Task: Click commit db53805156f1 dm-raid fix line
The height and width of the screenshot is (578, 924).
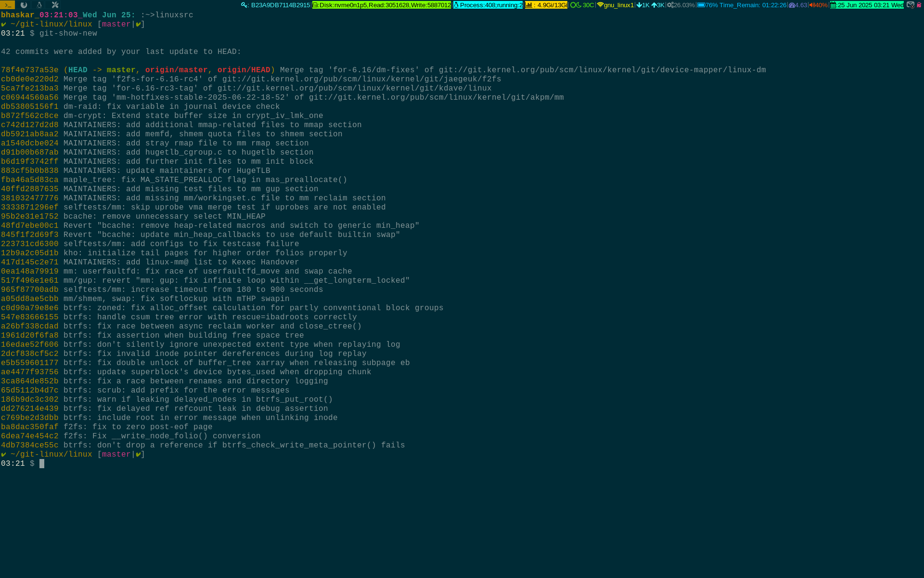Action: click(141, 106)
